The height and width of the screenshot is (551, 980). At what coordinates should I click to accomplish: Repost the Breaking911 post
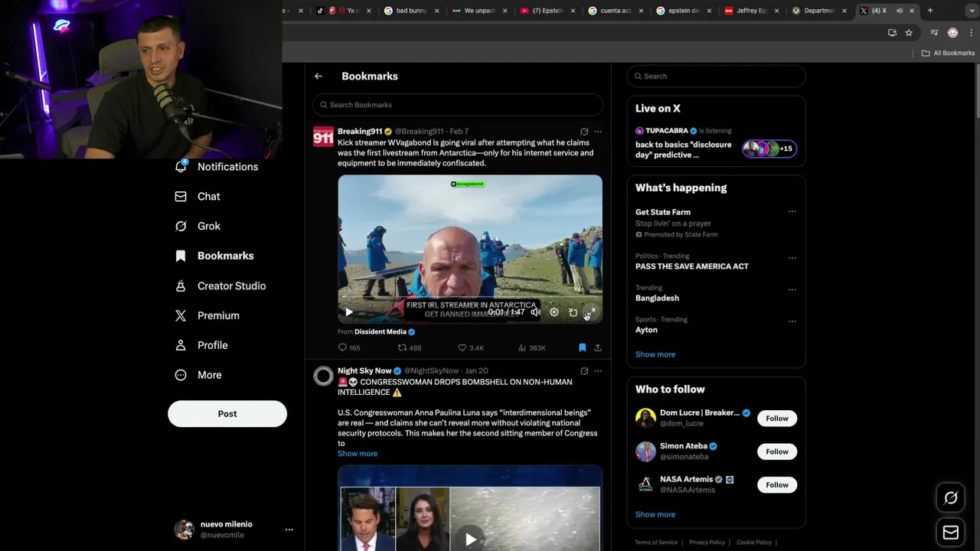coord(409,347)
